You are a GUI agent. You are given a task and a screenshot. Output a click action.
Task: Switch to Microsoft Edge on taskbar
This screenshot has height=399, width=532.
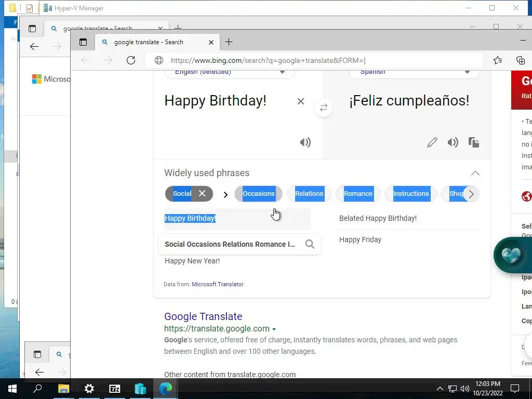166,389
